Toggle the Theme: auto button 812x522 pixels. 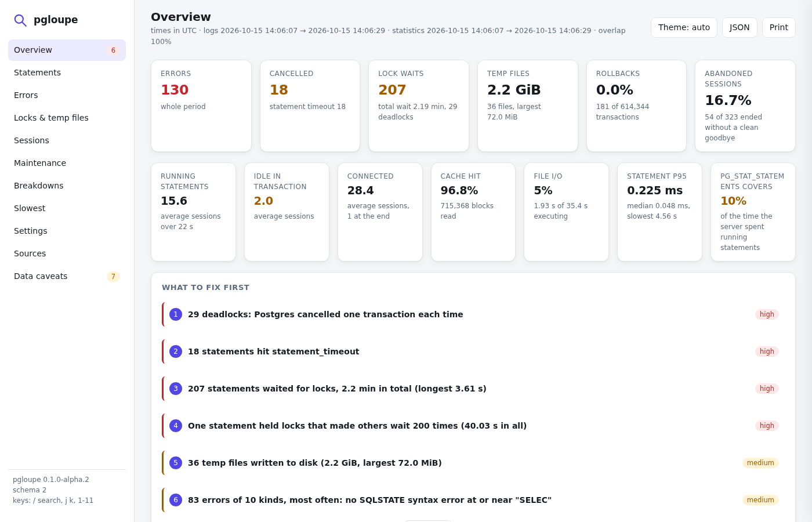684,27
